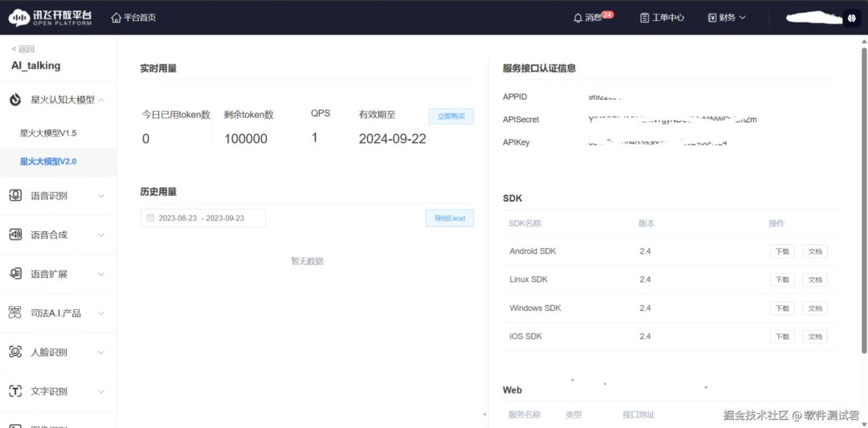
Task: Expand the 司法A.I.产品 chevron
Action: (x=101, y=313)
